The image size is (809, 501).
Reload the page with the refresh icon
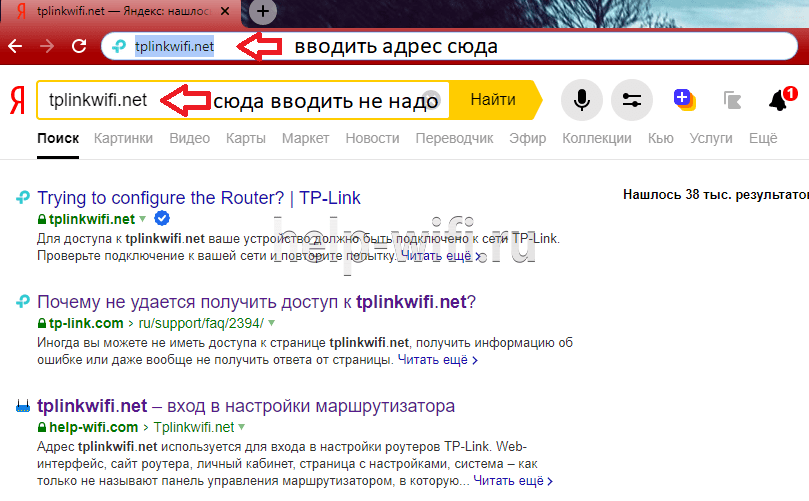(x=79, y=46)
